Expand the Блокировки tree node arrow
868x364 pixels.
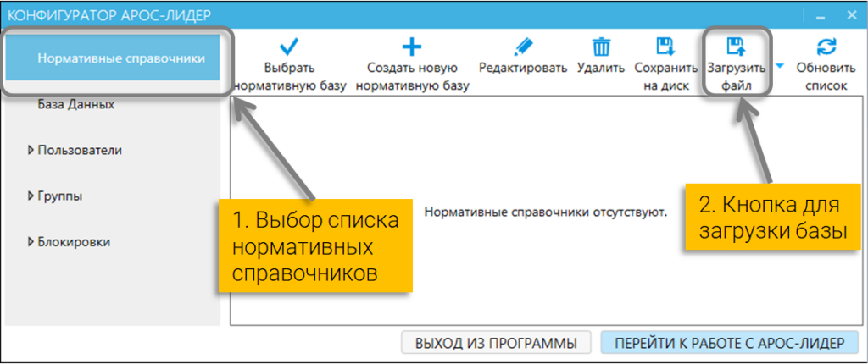[31, 242]
